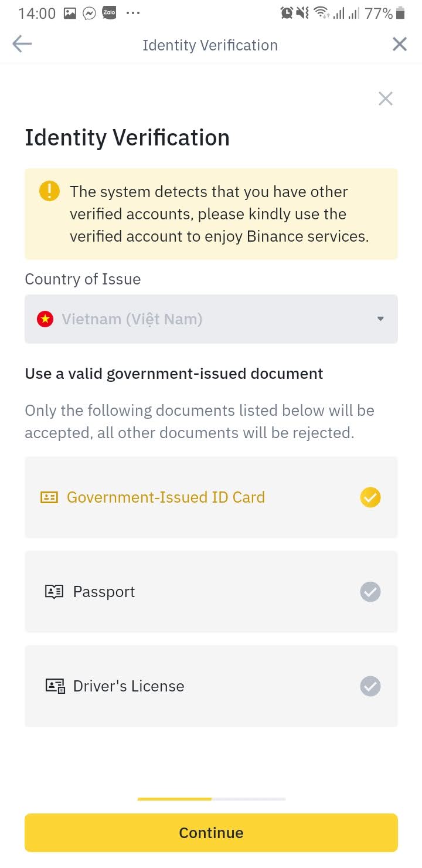Expand the country list using the arrow
Screen dimensions: 422x868
coord(380,319)
